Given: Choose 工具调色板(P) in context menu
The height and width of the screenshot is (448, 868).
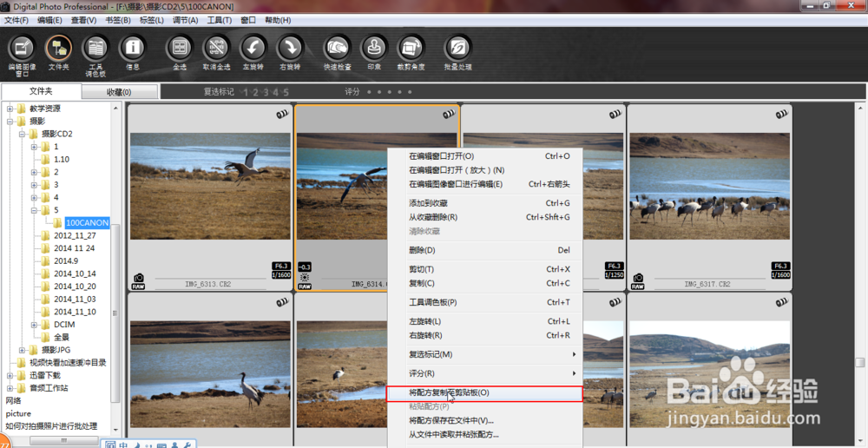Looking at the screenshot, I should pyautogui.click(x=484, y=302).
